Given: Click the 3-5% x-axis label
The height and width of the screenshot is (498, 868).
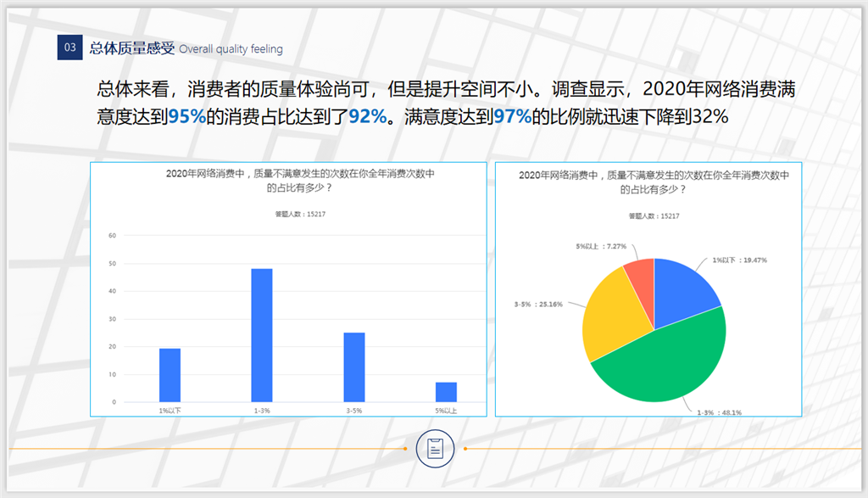Looking at the screenshot, I should click(354, 411).
